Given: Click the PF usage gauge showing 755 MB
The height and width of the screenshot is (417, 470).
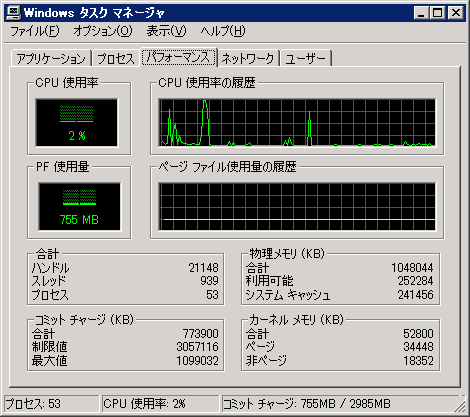Looking at the screenshot, I should click(79, 206).
